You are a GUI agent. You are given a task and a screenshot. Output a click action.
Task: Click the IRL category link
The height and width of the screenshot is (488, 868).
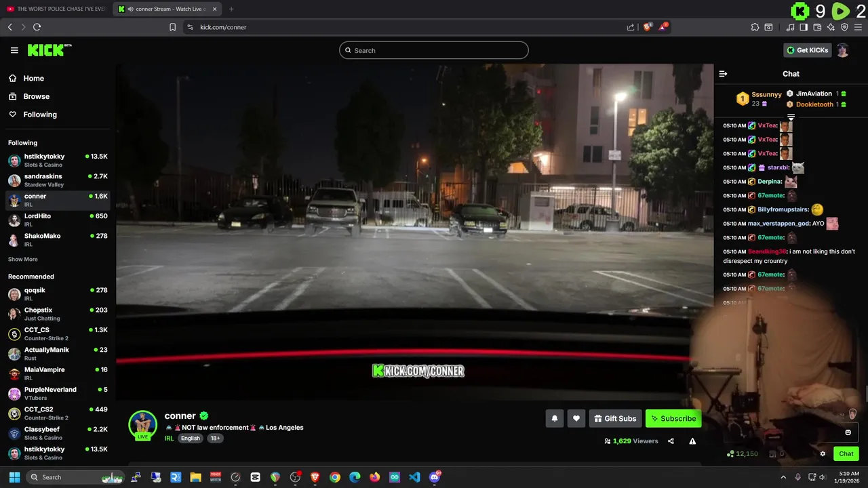click(169, 439)
